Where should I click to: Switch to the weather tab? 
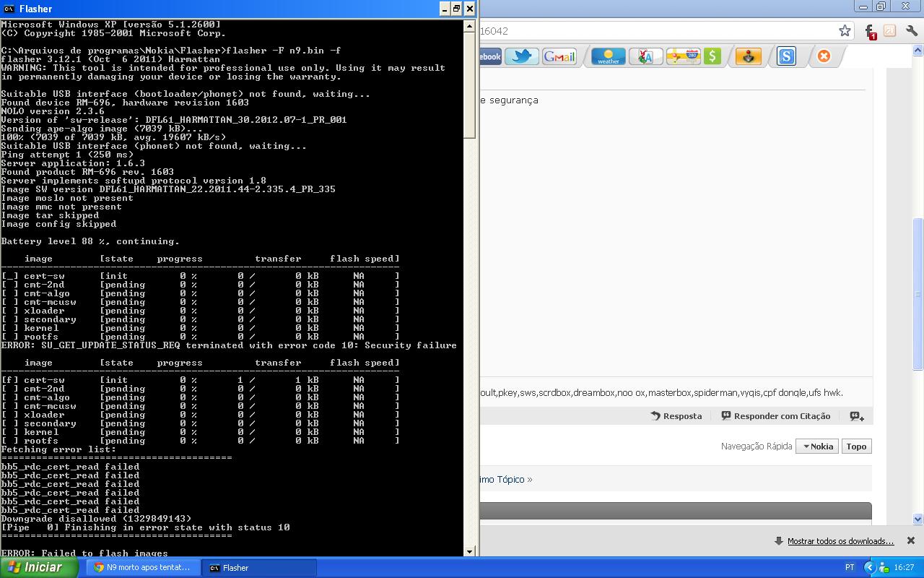click(x=608, y=56)
